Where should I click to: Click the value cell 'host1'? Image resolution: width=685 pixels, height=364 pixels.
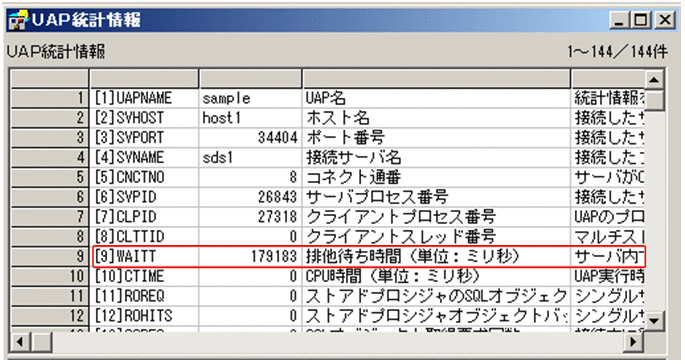click(x=250, y=118)
